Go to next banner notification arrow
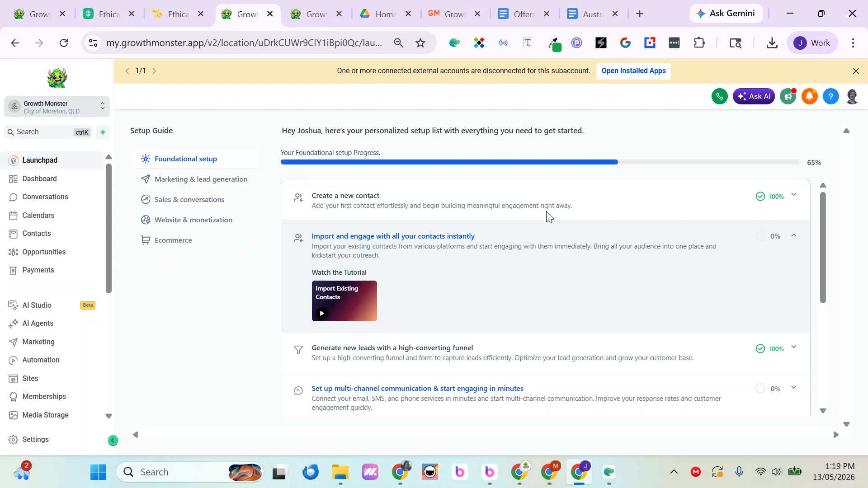This screenshot has width=868, height=488. click(154, 71)
